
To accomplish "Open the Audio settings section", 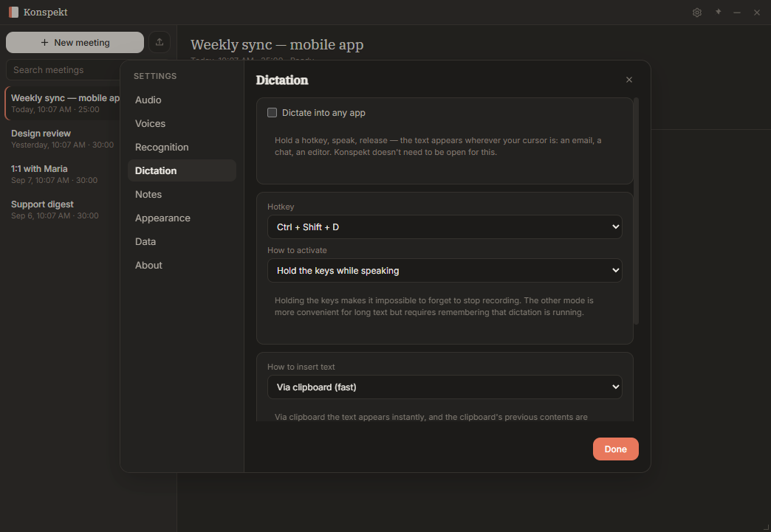I will tap(182, 100).
